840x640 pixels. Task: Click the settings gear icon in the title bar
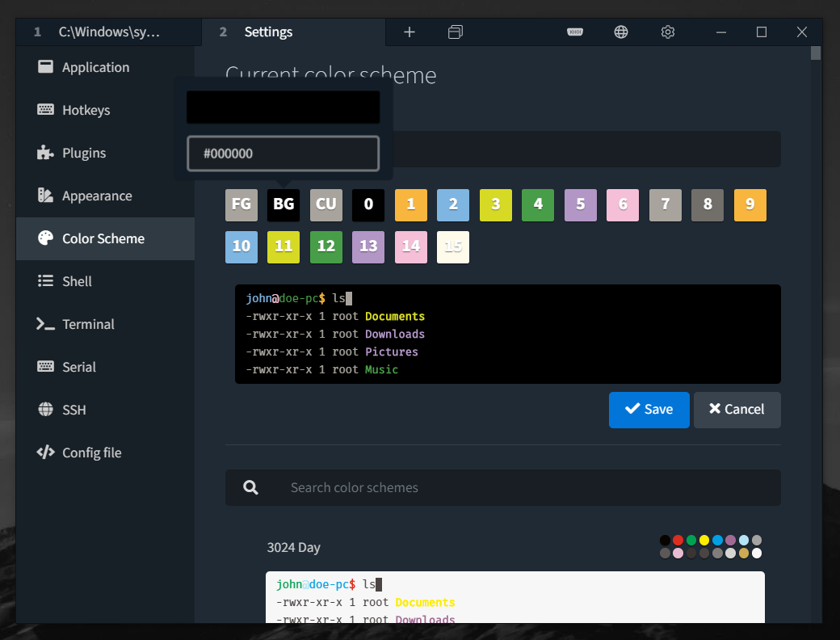coord(667,32)
